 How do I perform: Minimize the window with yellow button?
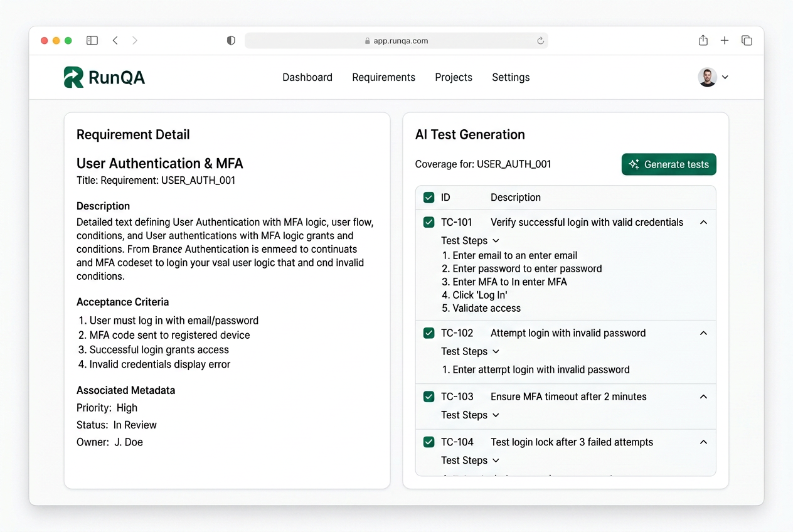pos(56,40)
